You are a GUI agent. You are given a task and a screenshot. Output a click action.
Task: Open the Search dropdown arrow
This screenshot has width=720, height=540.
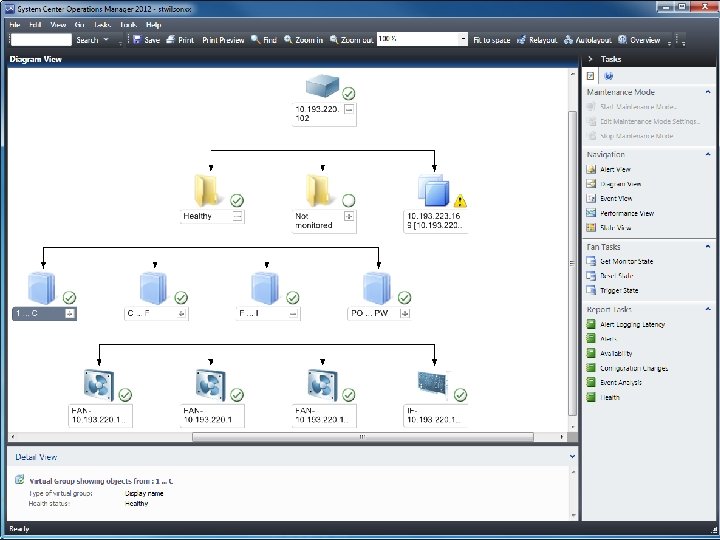click(x=106, y=39)
